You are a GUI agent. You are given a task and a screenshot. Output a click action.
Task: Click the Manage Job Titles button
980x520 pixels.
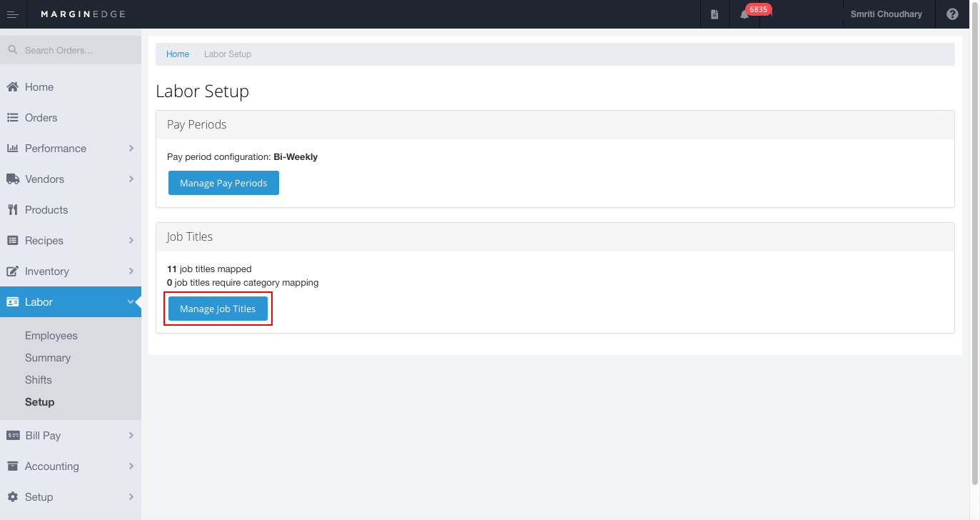coord(218,309)
